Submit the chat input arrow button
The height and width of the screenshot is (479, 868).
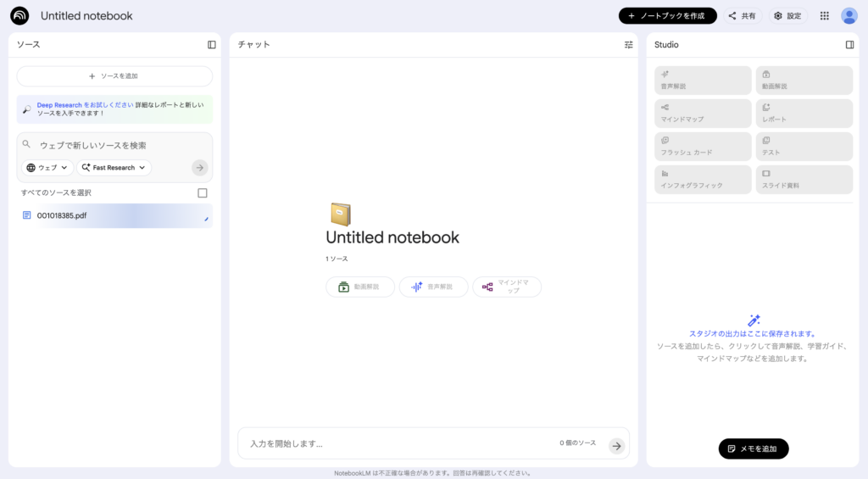(x=616, y=445)
